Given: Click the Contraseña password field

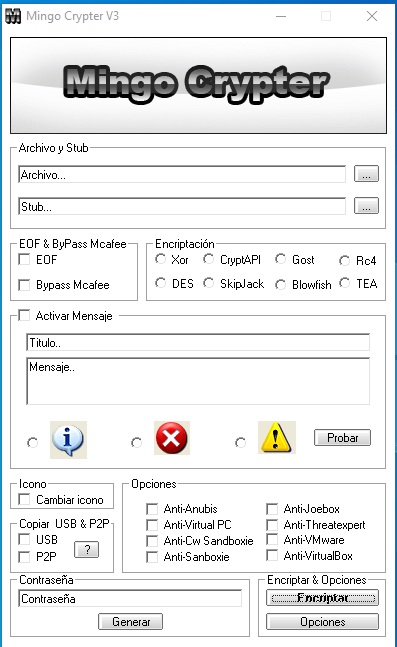Looking at the screenshot, I should 130,598.
